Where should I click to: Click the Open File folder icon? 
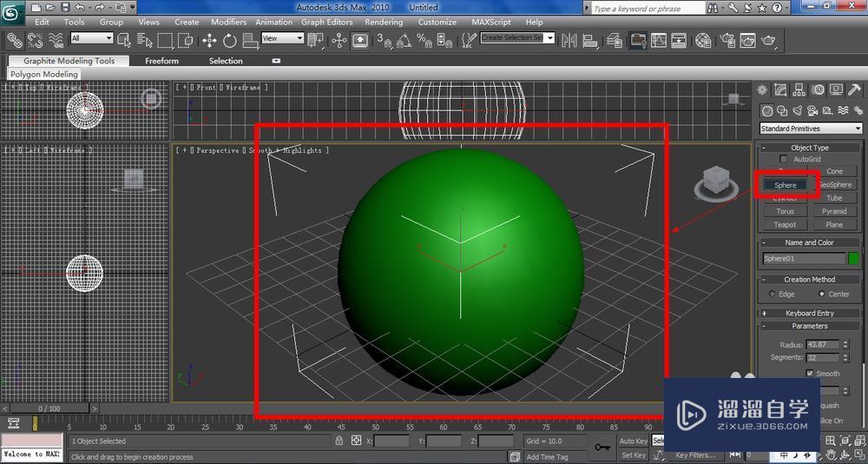point(51,8)
